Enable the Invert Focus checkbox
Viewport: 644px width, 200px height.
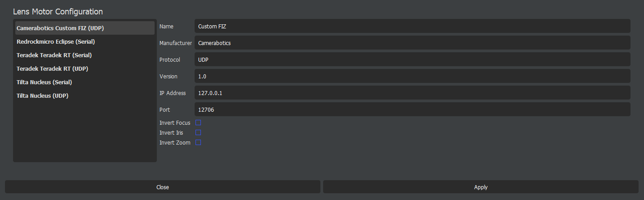pos(198,123)
